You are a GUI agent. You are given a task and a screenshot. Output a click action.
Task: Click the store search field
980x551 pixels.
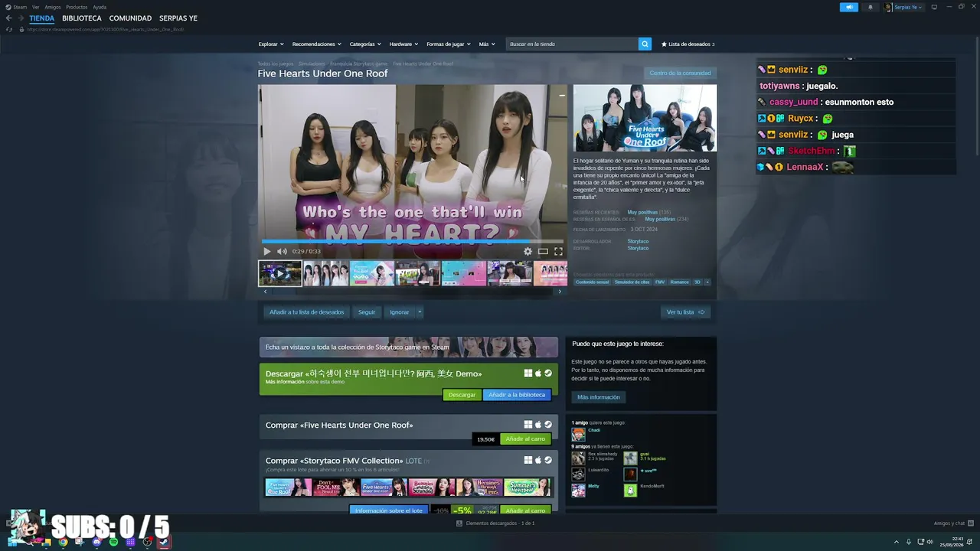click(x=572, y=44)
